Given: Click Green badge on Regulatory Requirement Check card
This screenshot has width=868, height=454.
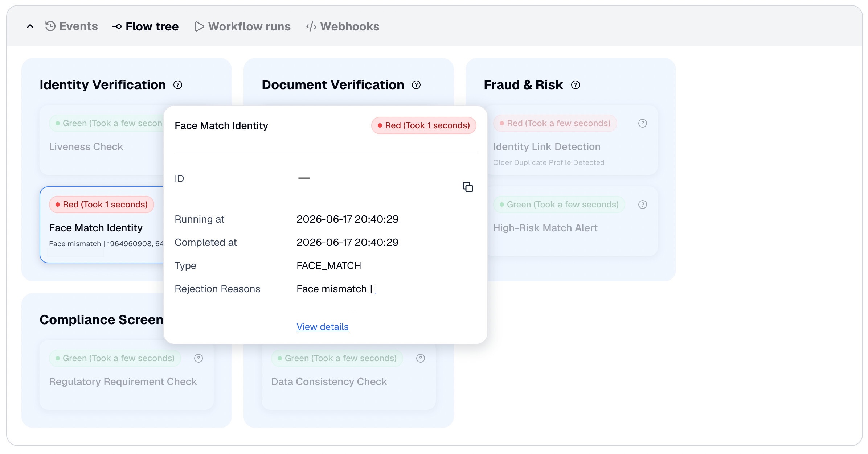Looking at the screenshot, I should click(x=115, y=358).
